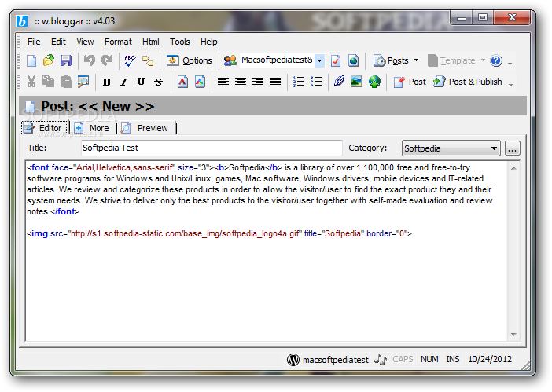Center align text
The height and width of the screenshot is (392, 552).
pyautogui.click(x=241, y=82)
